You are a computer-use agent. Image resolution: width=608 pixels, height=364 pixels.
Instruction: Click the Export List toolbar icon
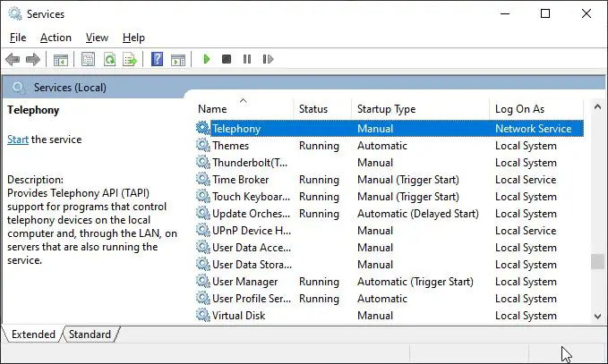pos(130,59)
